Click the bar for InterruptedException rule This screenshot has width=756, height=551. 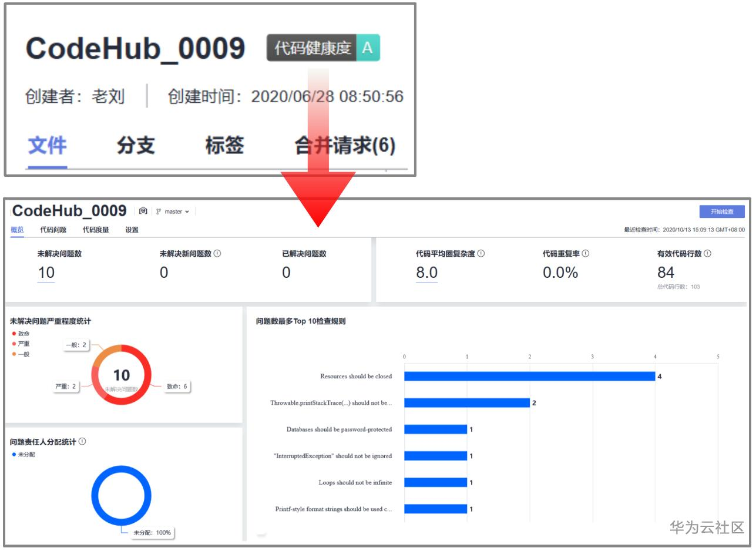point(435,456)
